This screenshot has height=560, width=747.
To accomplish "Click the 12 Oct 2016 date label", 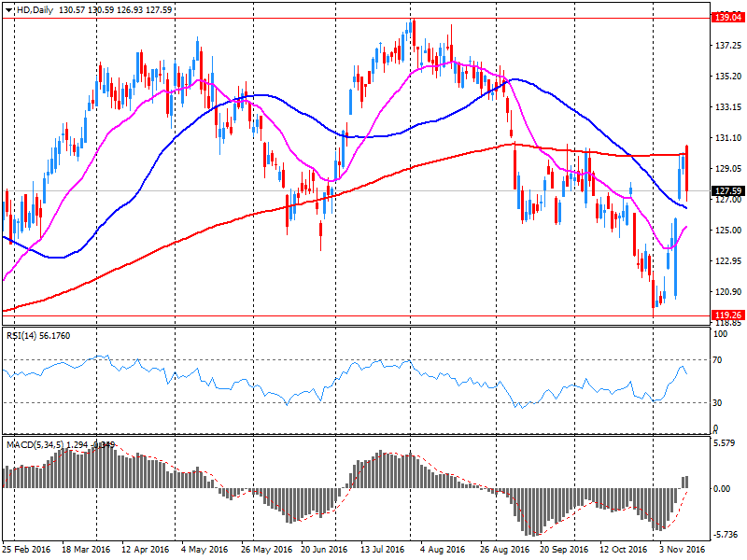I will coord(624,550).
